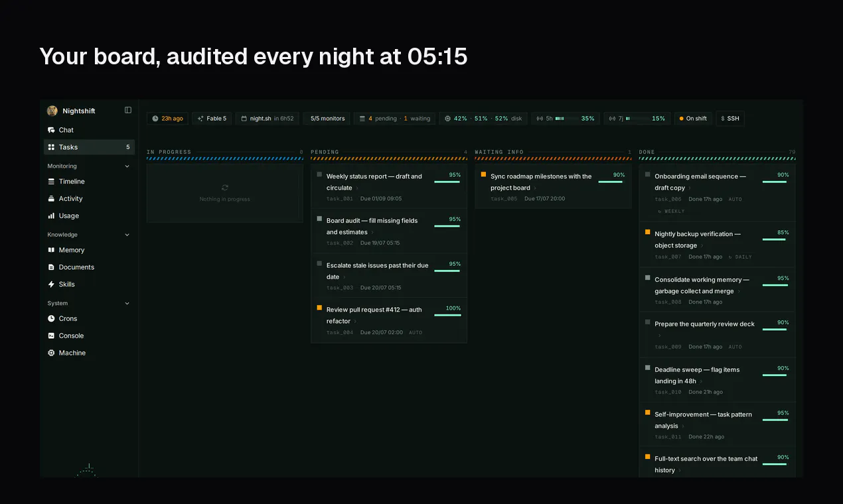Open the Deadline sweep task title

pyautogui.click(x=697, y=375)
